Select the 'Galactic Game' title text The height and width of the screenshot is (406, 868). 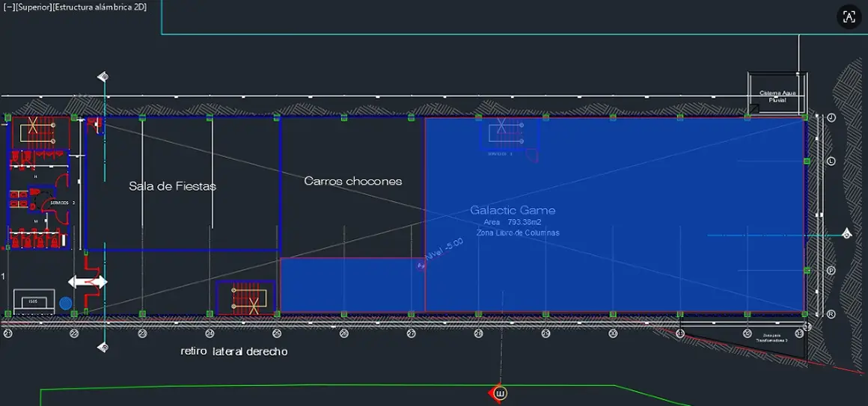pyautogui.click(x=513, y=210)
